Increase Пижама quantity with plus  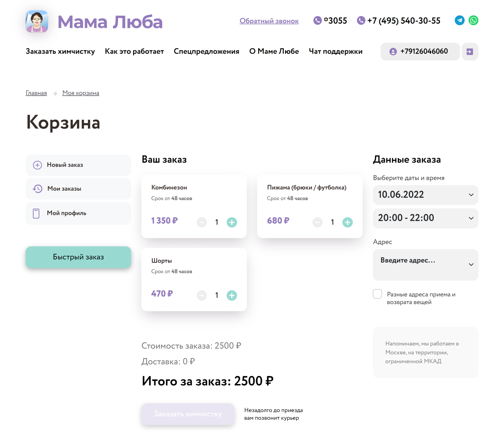click(x=347, y=222)
